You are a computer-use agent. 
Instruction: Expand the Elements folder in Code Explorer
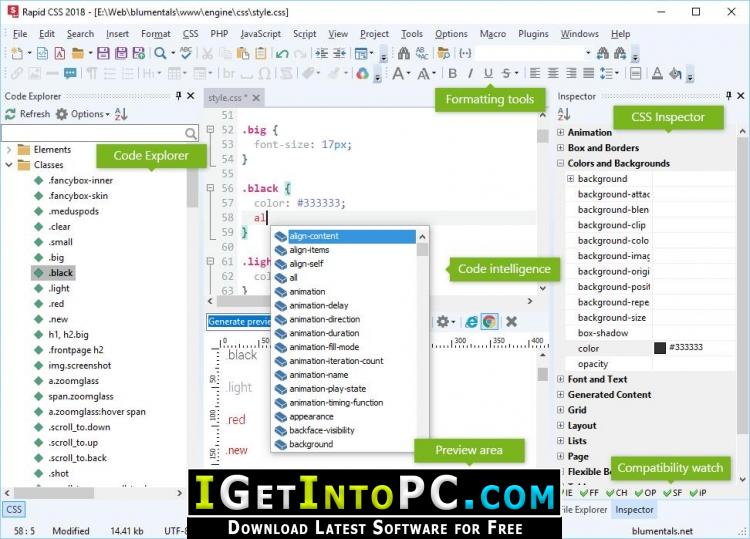9,150
